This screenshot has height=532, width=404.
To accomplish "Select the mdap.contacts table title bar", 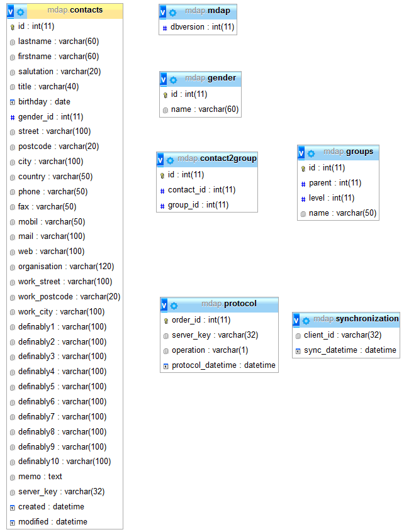I will click(x=74, y=10).
